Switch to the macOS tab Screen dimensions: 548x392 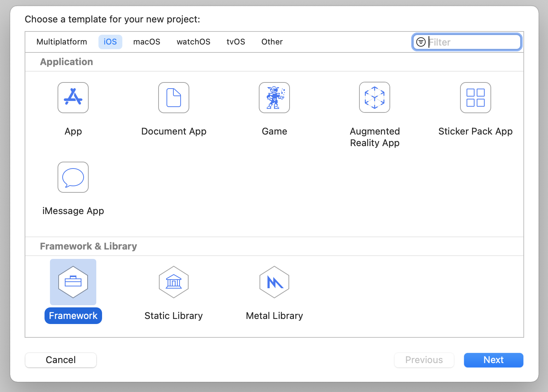[147, 42]
